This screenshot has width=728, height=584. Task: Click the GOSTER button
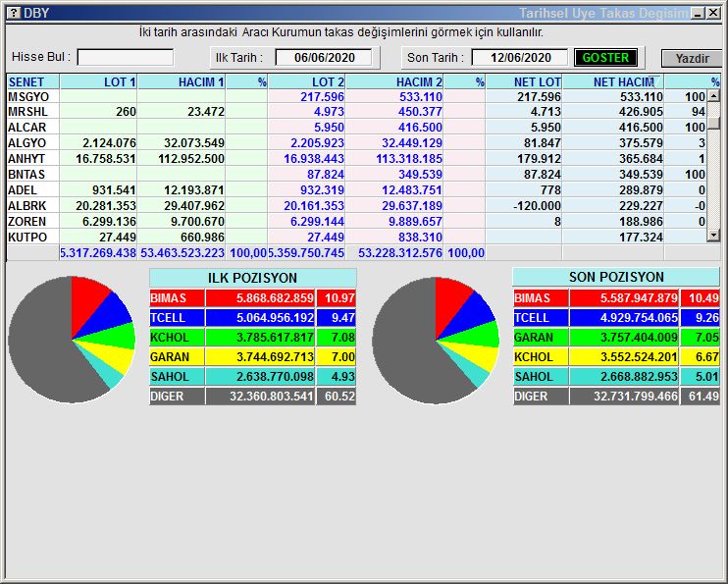pyautogui.click(x=605, y=58)
